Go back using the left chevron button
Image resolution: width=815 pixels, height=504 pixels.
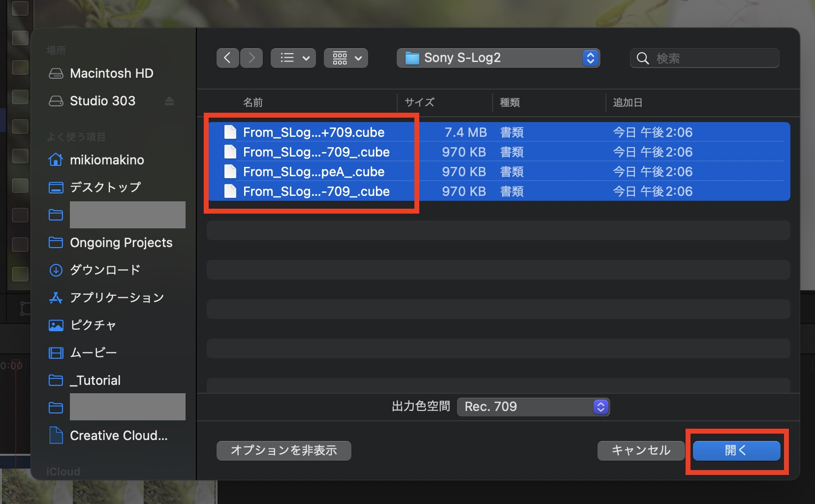pyautogui.click(x=227, y=58)
